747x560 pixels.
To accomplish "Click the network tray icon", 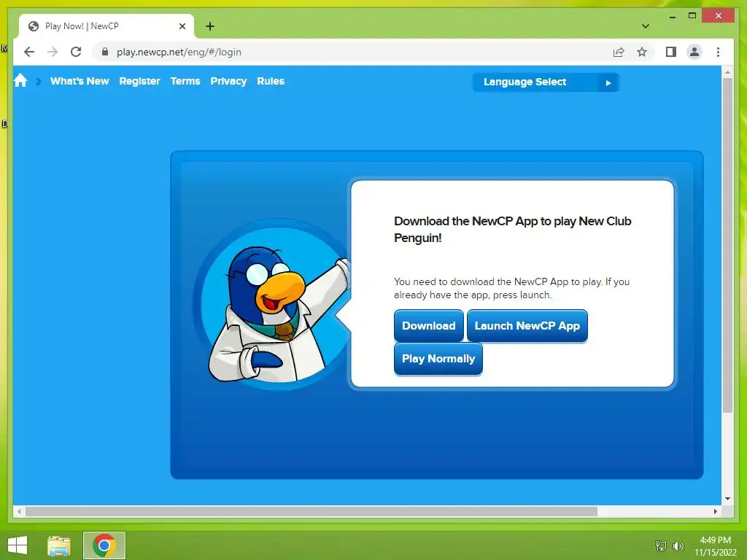I will click(x=661, y=545).
